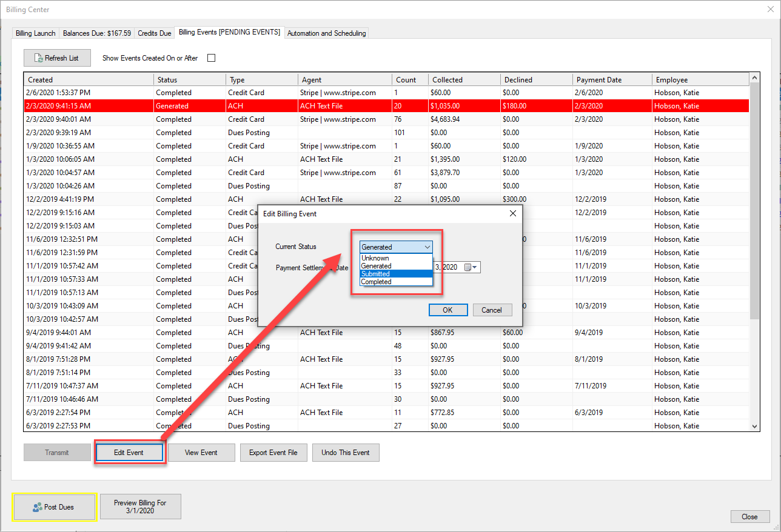Select Submitted in the status dropdown
The height and width of the screenshot is (532, 781).
point(397,274)
